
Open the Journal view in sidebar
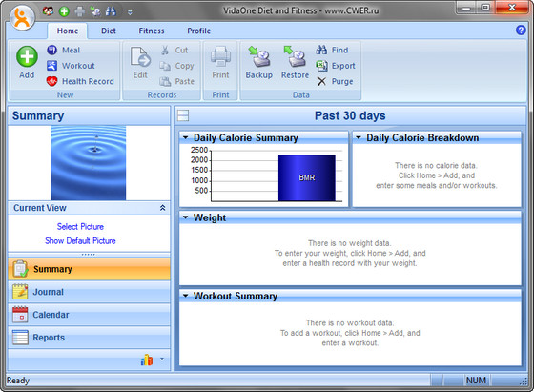tap(89, 292)
